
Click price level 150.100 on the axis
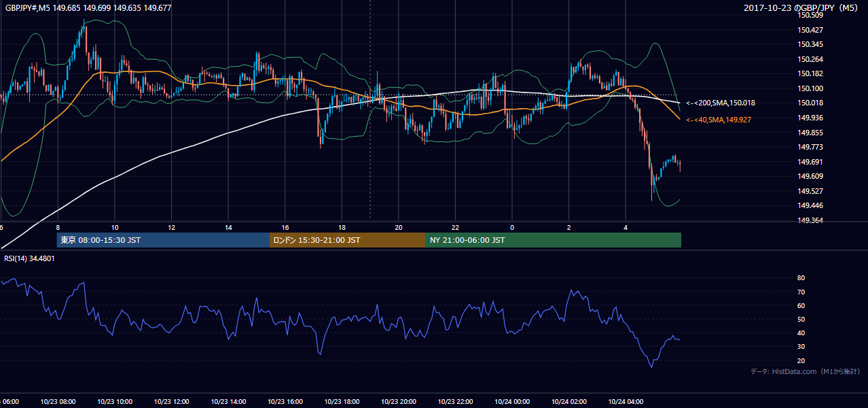(x=810, y=88)
